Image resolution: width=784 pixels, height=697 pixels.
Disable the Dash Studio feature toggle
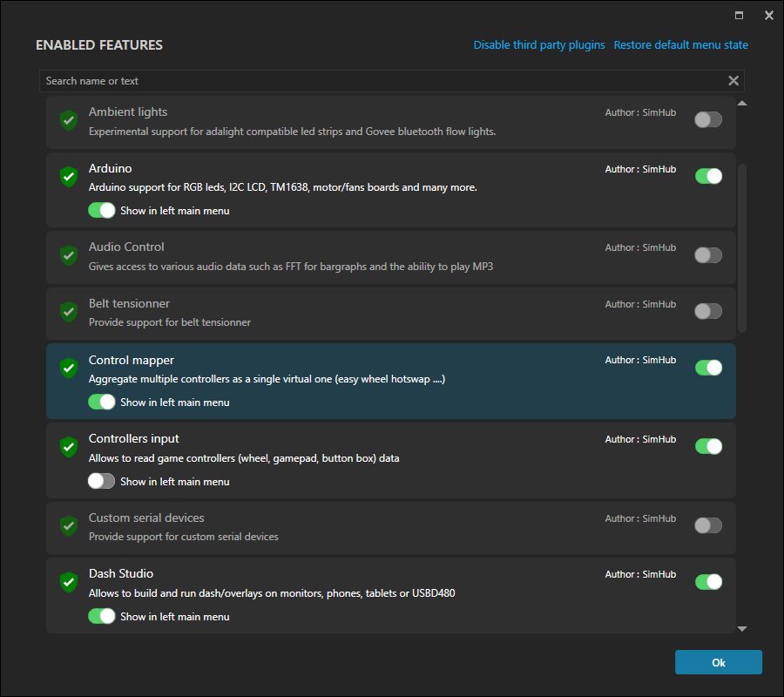point(708,581)
